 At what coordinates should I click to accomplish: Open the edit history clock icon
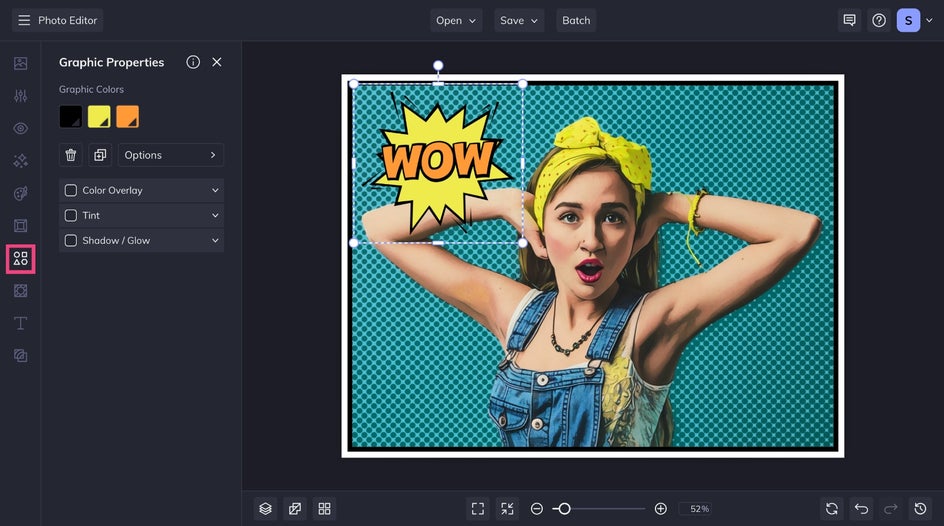pyautogui.click(x=921, y=509)
